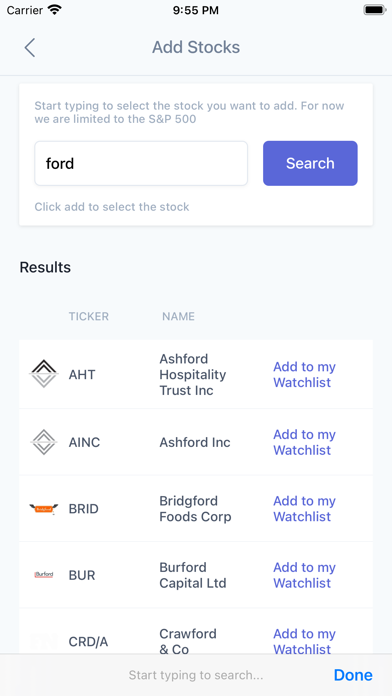Select the Bridgford Foods Corp name
This screenshot has height=696, width=392.
[195, 509]
